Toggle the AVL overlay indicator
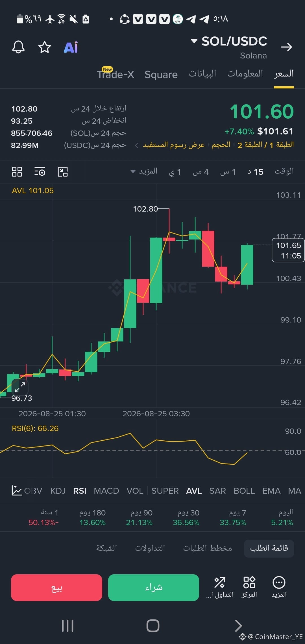The image size is (305, 644). [x=194, y=491]
